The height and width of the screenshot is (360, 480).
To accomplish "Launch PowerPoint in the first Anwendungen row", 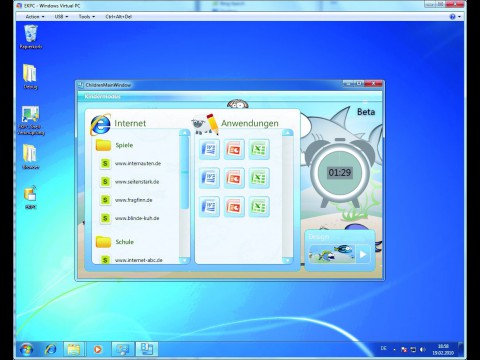I will coord(234,149).
